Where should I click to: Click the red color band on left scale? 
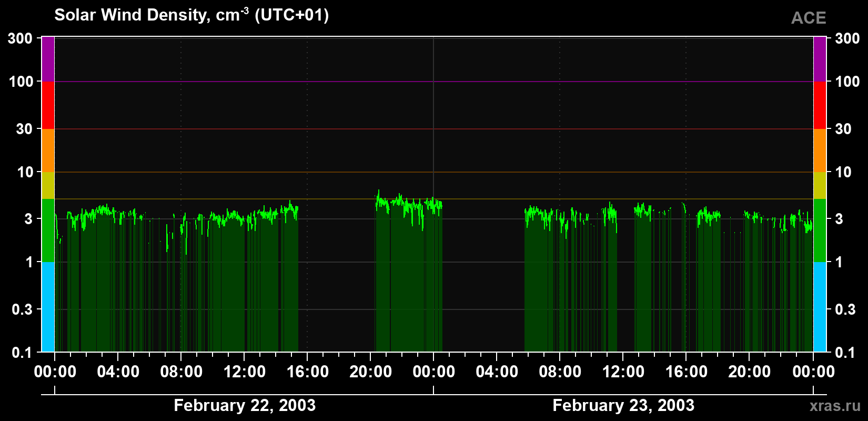coord(48,105)
